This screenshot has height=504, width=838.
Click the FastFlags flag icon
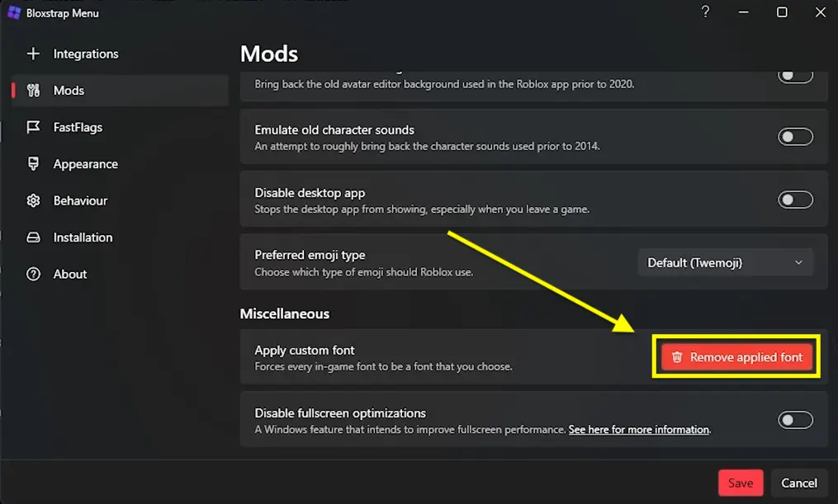click(x=33, y=127)
